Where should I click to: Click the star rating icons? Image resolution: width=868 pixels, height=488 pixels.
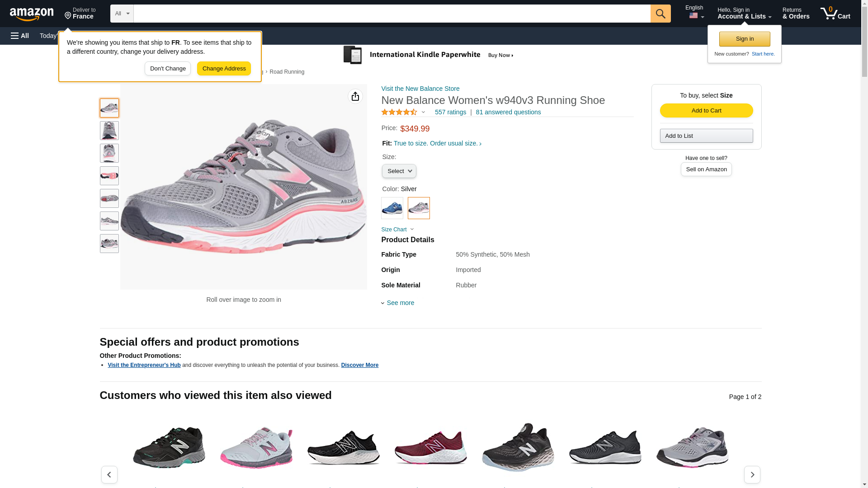point(399,112)
